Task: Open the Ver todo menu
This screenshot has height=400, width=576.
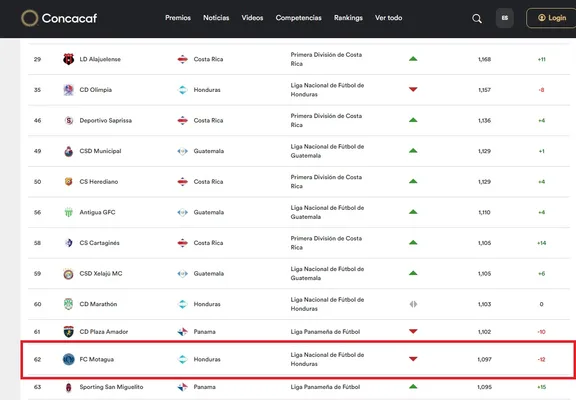Action: [389, 18]
